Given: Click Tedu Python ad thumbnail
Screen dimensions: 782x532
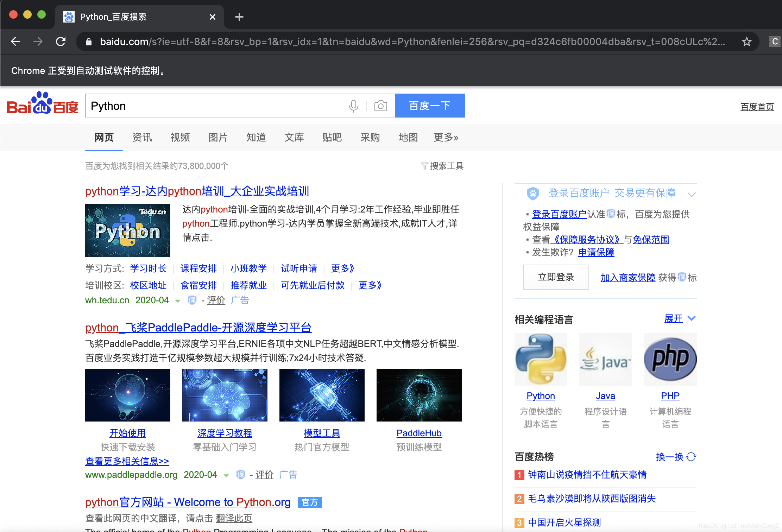Looking at the screenshot, I should (x=128, y=230).
